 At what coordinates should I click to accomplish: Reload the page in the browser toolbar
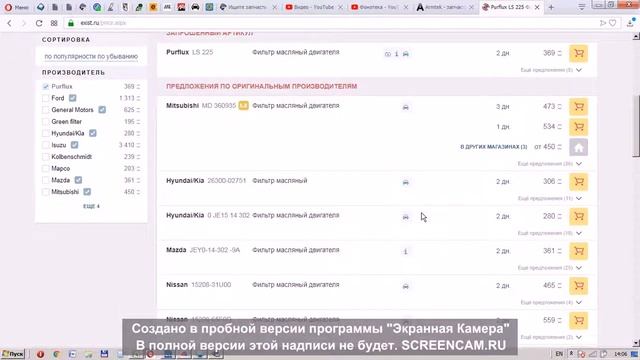[x=39, y=23]
